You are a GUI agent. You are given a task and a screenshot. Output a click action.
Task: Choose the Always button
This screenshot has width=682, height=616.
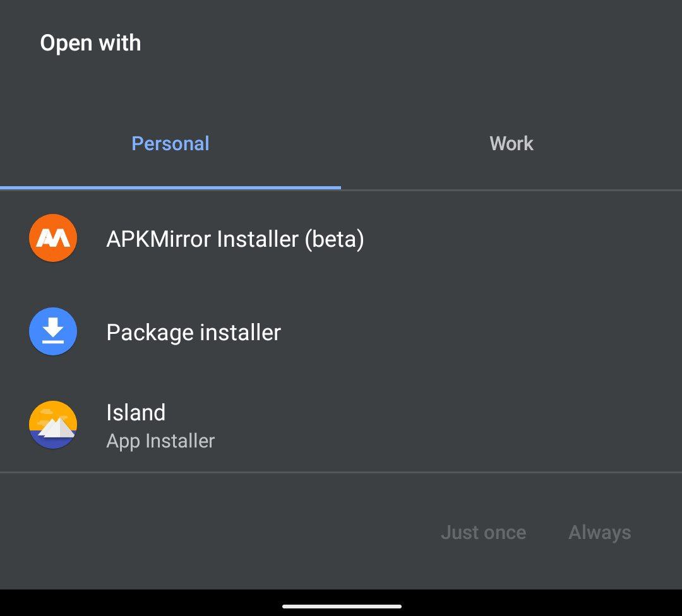tap(600, 533)
